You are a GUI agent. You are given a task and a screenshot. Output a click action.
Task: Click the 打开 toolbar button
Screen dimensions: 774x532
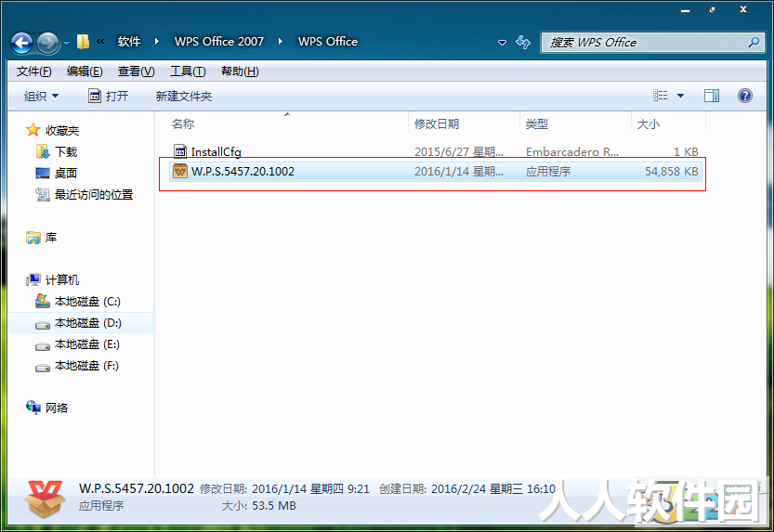point(109,96)
